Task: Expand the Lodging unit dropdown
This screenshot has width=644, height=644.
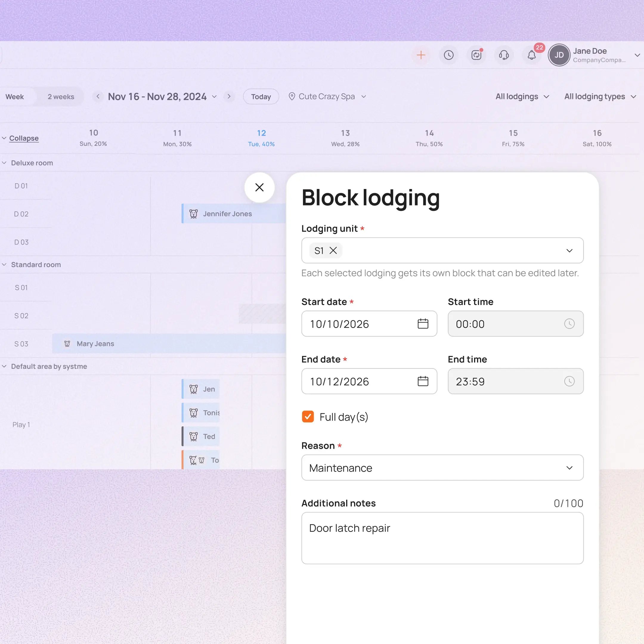Action: point(569,251)
